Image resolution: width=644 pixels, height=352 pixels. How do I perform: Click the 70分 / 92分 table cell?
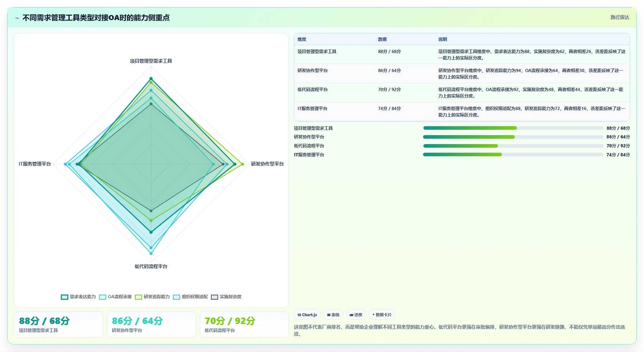pyautogui.click(x=389, y=90)
